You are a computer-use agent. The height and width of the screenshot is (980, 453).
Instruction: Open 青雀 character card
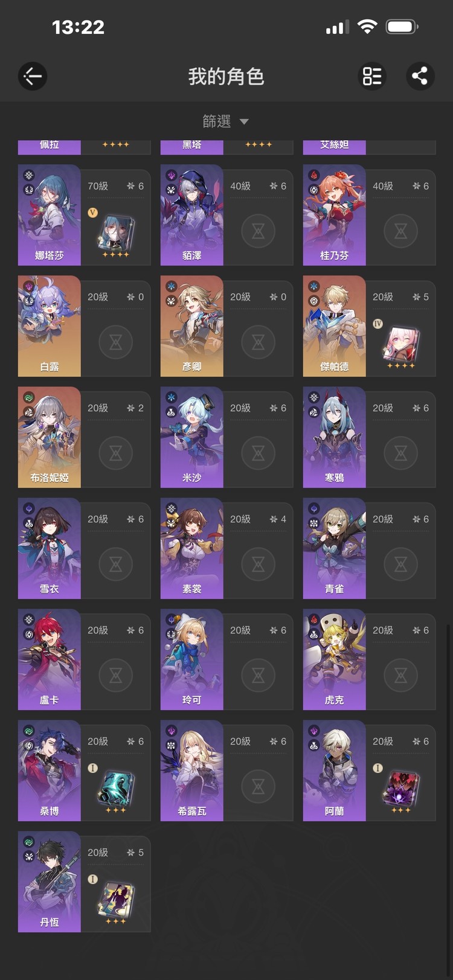tap(369, 548)
